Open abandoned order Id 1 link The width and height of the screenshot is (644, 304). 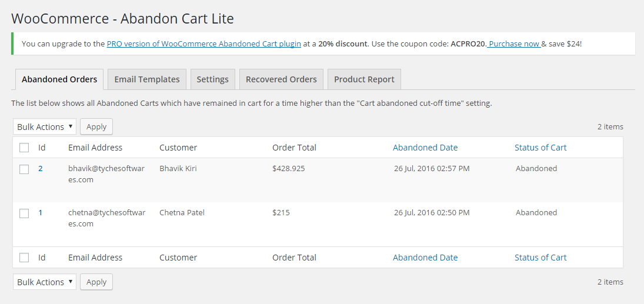point(41,213)
